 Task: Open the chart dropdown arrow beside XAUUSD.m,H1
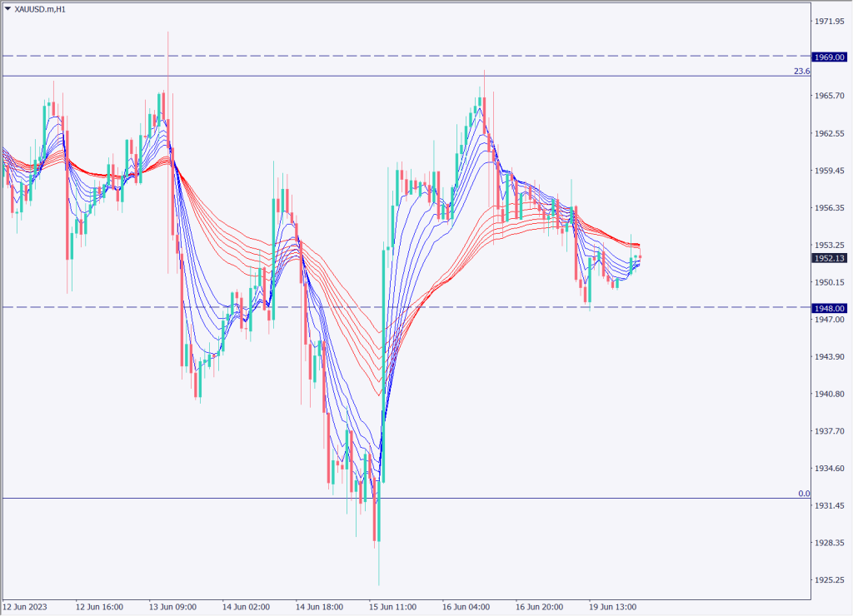(x=7, y=7)
